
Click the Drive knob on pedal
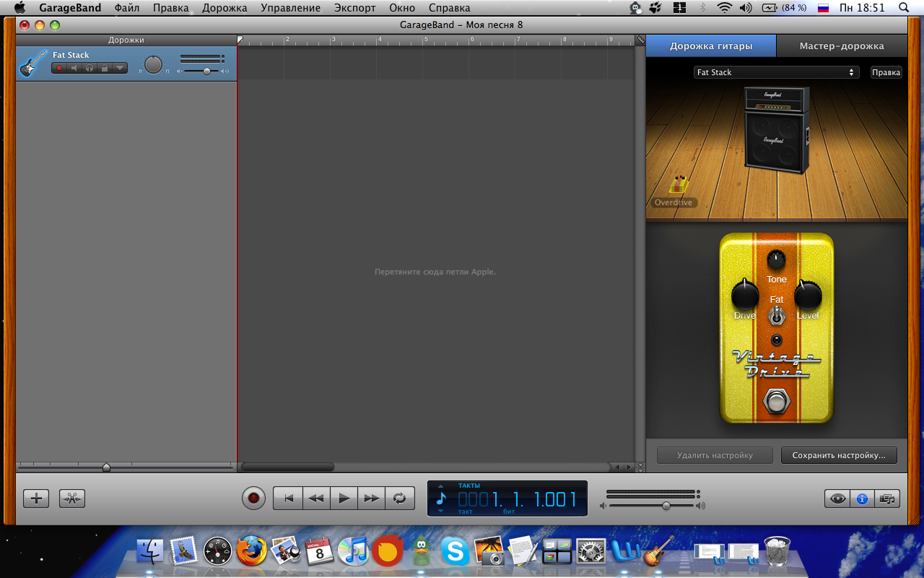tap(745, 296)
